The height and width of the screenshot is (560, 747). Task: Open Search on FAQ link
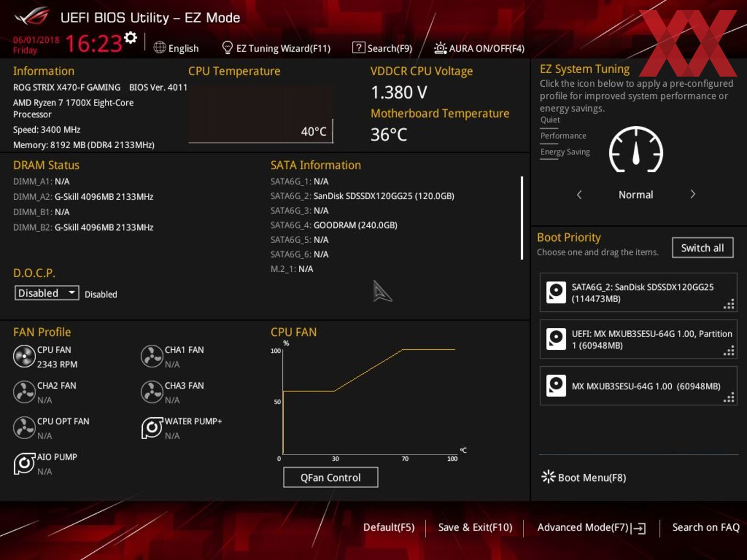click(x=706, y=527)
